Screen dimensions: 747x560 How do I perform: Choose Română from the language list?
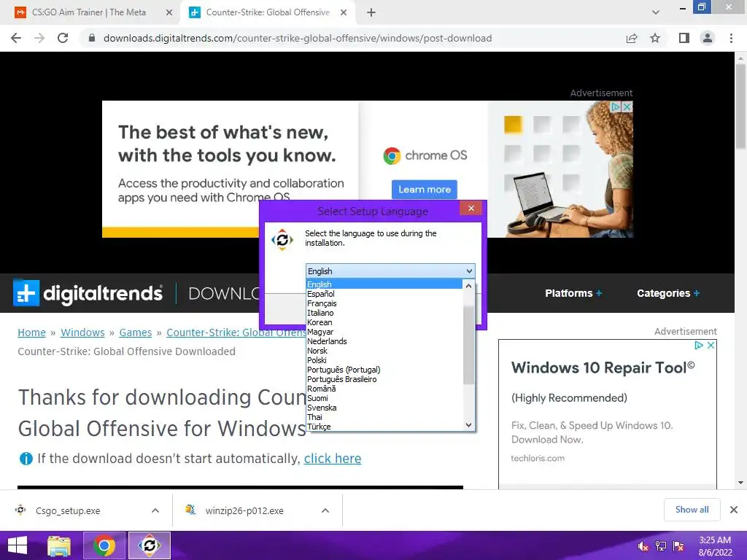[384, 389]
